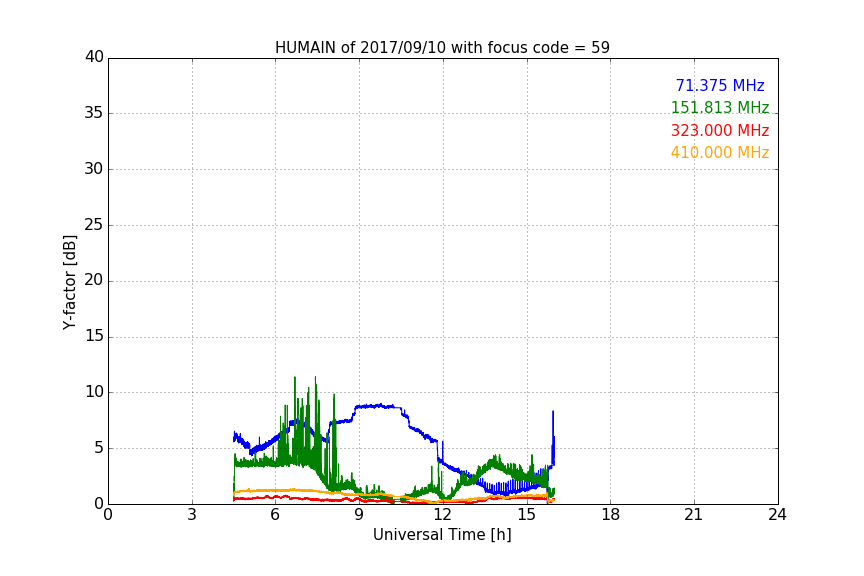Click the red 323.000 MHz legend label
Image resolution: width=864 pixels, height=576 pixels.
coord(720,131)
